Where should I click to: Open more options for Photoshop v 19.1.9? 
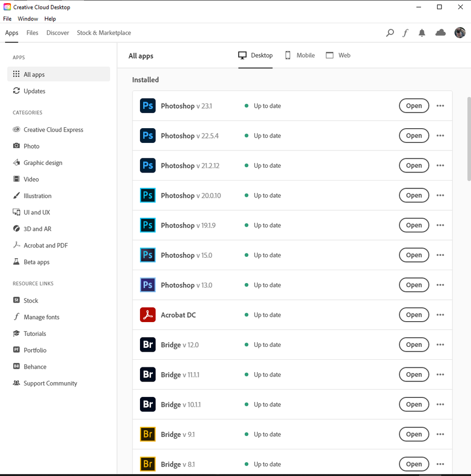coord(440,225)
